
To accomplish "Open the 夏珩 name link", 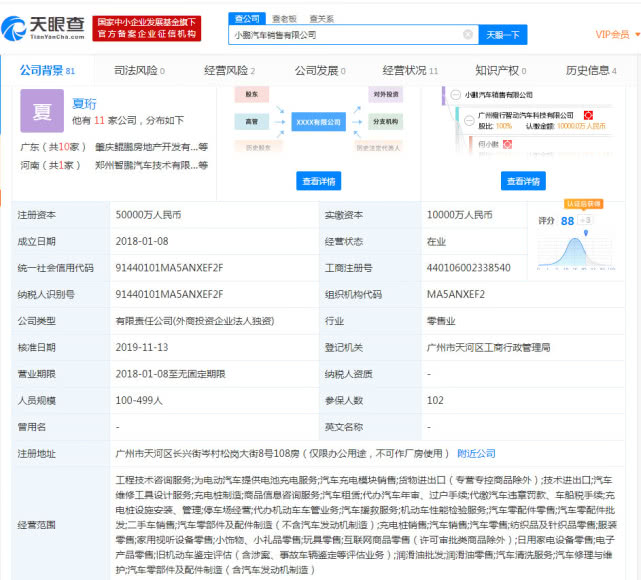I will tap(84, 104).
